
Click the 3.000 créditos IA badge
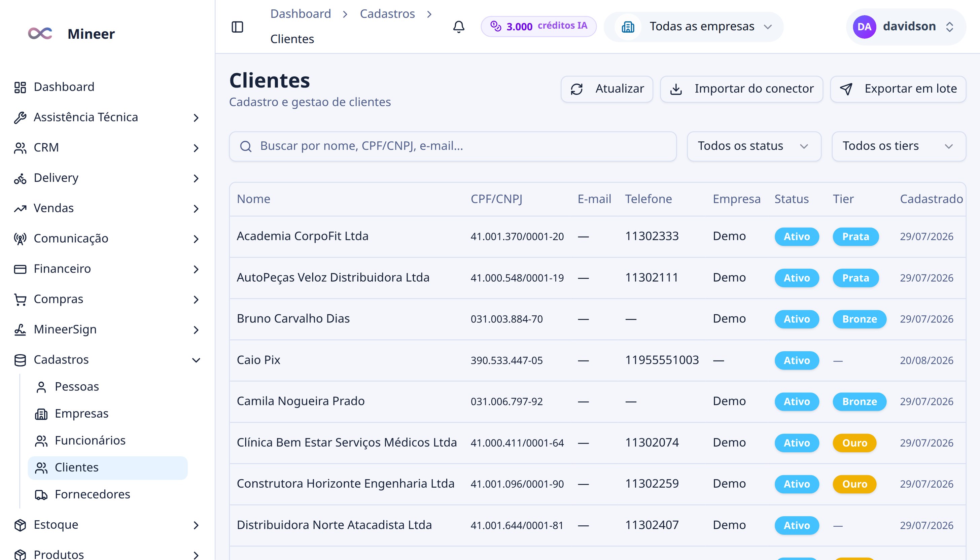coord(538,27)
